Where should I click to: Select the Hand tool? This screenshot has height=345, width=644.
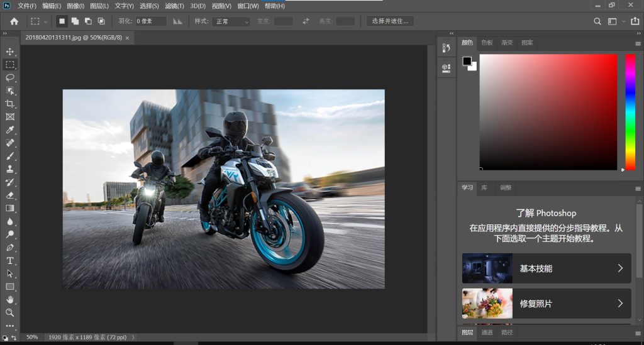(x=10, y=299)
